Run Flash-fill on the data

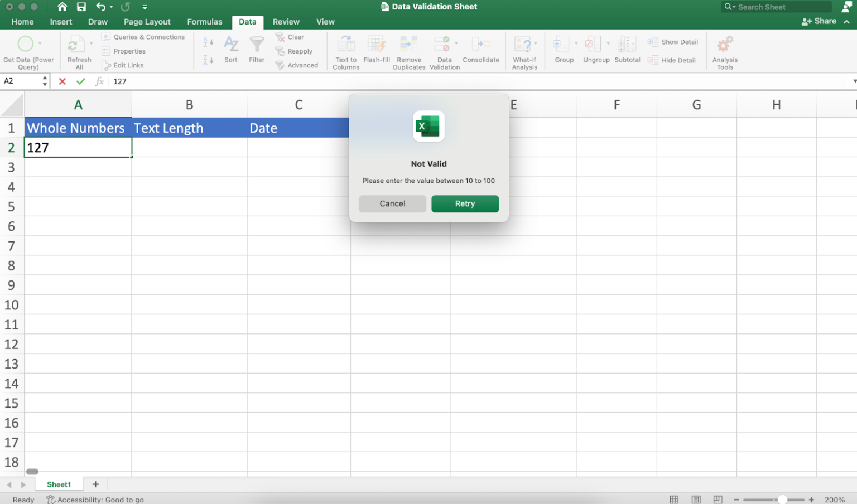pyautogui.click(x=377, y=52)
